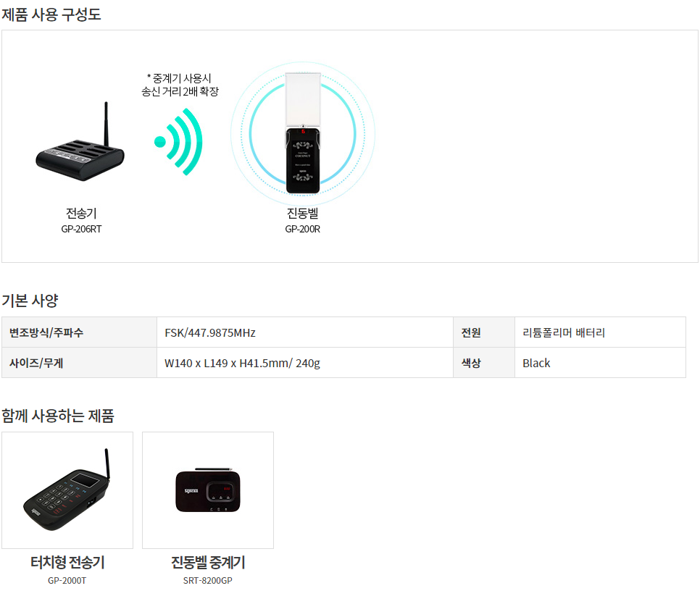Open the touch-type transmitter GP-2000T thumbnail

pyautogui.click(x=67, y=490)
